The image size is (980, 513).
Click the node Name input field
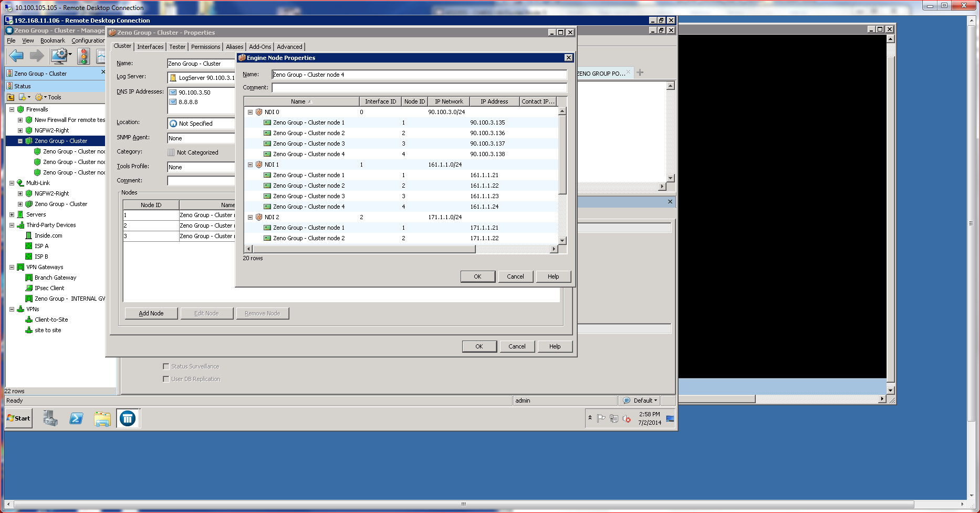click(419, 75)
